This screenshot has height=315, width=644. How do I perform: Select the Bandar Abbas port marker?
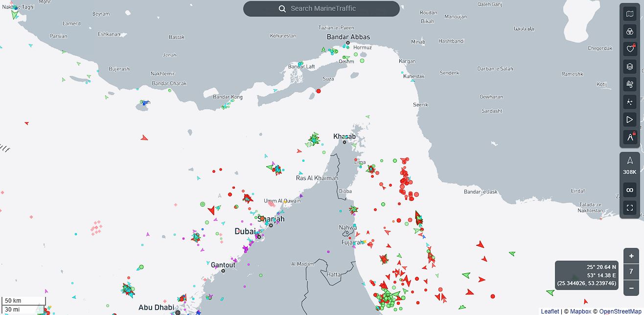point(348,43)
